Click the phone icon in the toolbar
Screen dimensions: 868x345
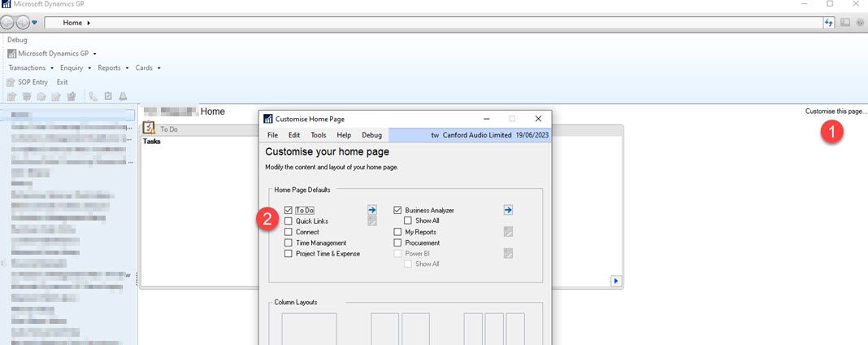point(93,96)
